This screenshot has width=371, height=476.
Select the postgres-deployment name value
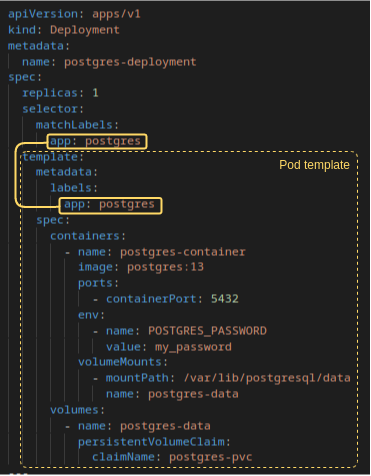coord(130,62)
